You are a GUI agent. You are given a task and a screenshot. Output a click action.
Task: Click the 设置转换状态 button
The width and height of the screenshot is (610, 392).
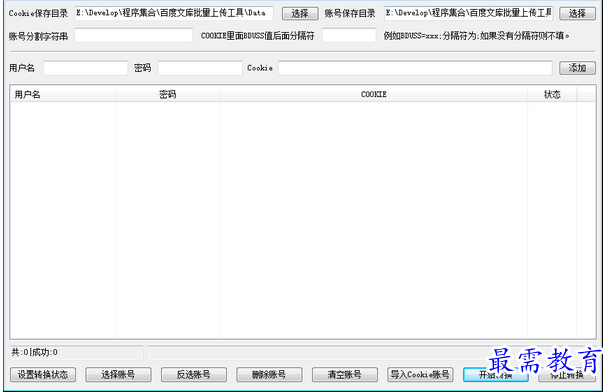43,375
